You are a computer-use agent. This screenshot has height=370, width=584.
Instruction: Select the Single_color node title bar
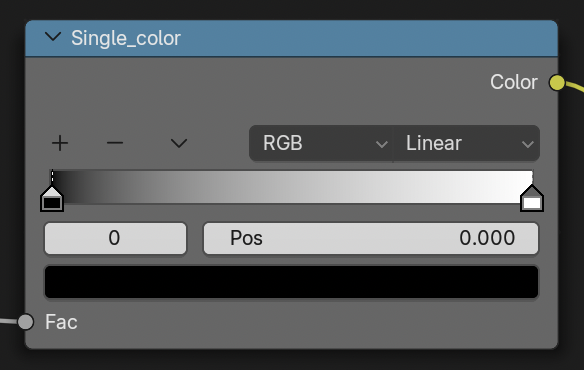[292, 39]
